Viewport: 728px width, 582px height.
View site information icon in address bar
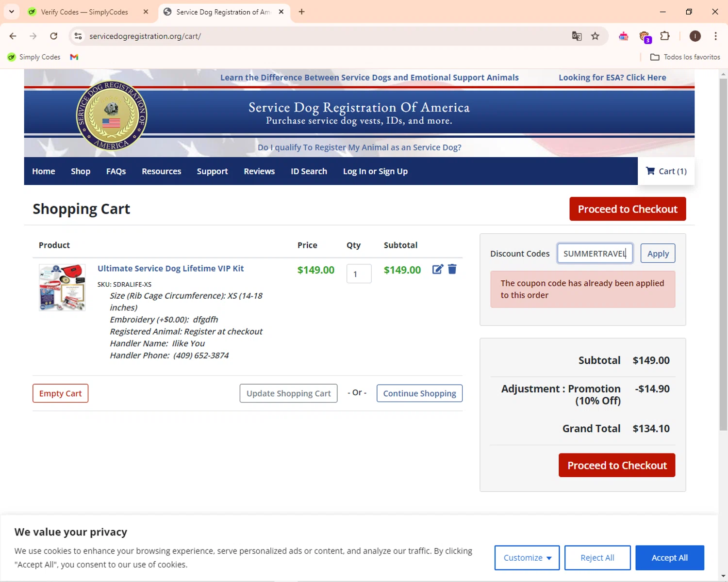(78, 36)
